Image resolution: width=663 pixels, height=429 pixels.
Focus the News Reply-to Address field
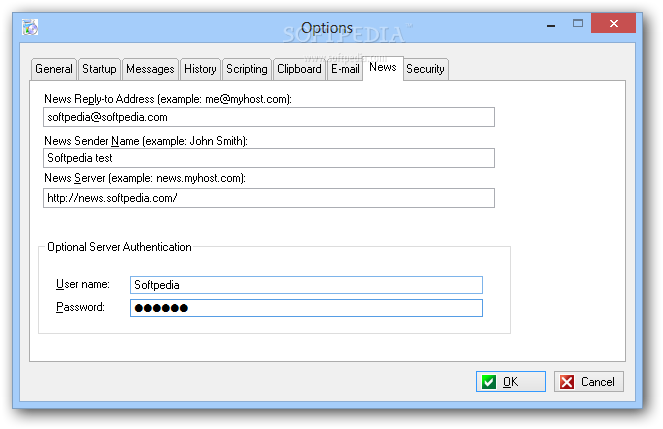point(269,117)
